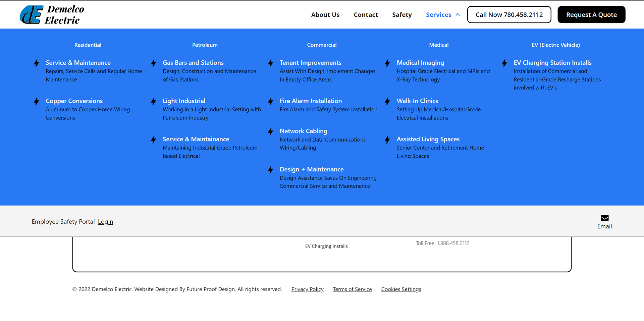The image size is (644, 321).
Task: Open the Terms of Service link
Action: pos(352,289)
